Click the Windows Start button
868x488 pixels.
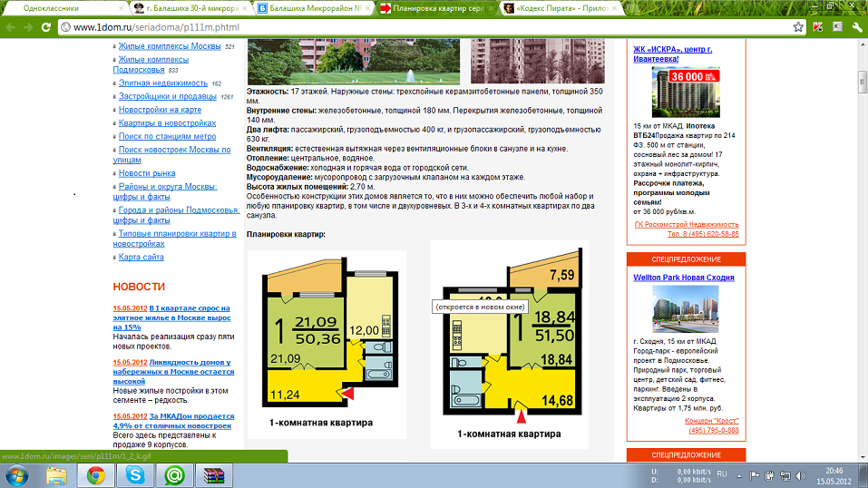point(17,474)
